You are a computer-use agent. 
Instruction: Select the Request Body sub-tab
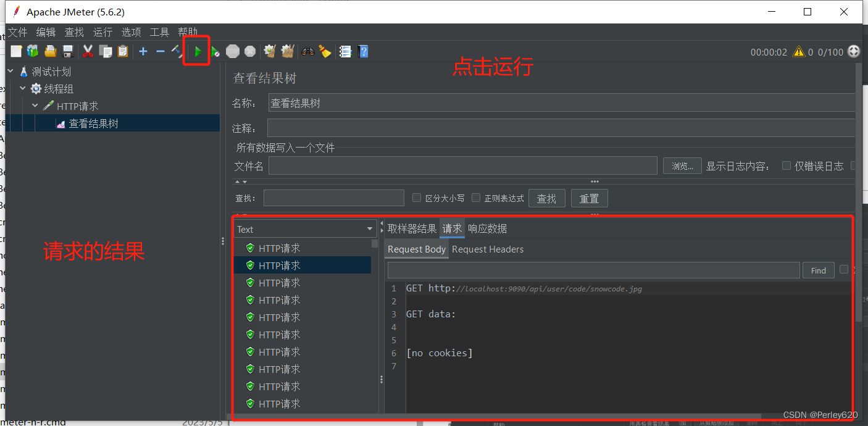pos(417,249)
